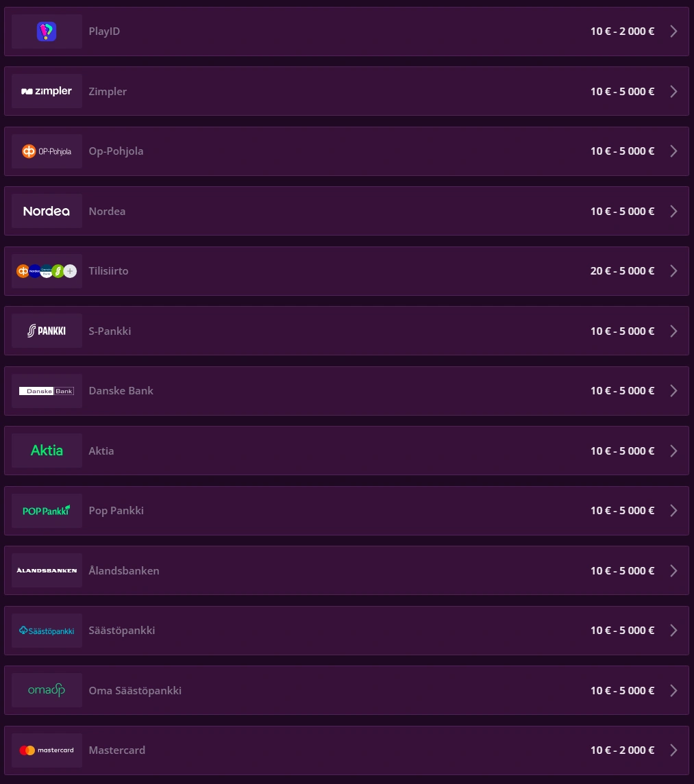The width and height of the screenshot is (694, 784).
Task: Open Zimpler option via right chevron
Action: (x=673, y=91)
